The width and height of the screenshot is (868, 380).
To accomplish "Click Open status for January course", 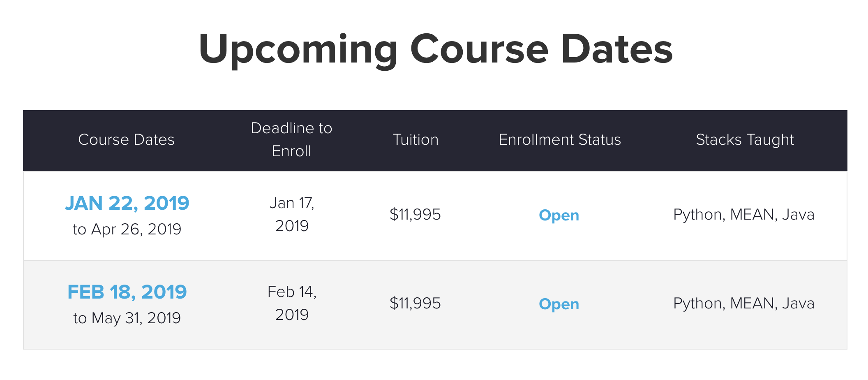I will pyautogui.click(x=559, y=215).
